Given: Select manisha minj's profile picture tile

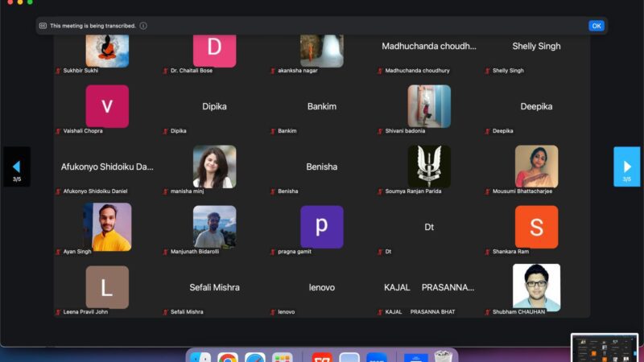Looking at the screenshot, I should (214, 167).
